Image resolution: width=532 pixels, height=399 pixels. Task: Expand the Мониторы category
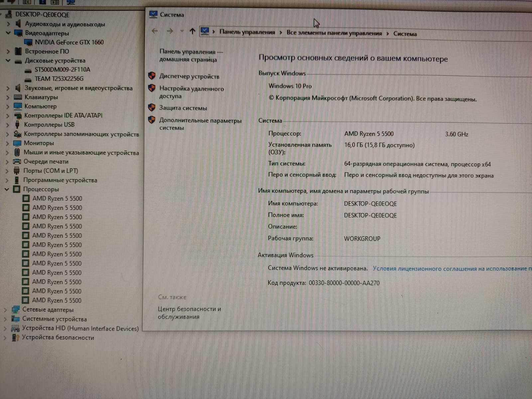point(7,143)
